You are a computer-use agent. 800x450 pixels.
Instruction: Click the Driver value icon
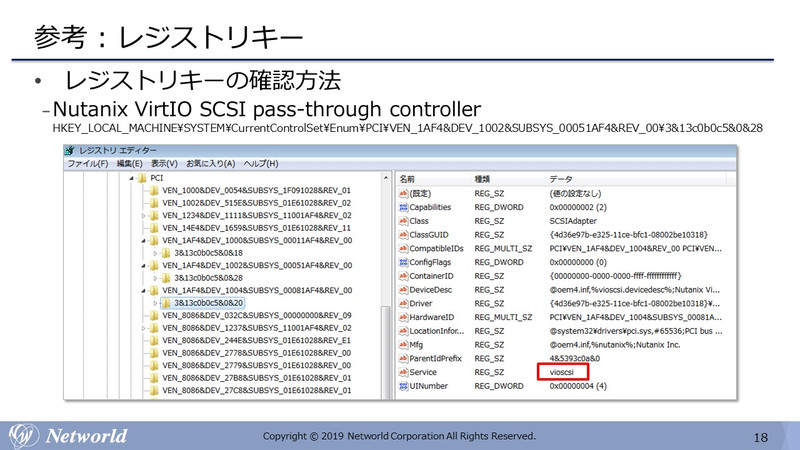(x=403, y=304)
